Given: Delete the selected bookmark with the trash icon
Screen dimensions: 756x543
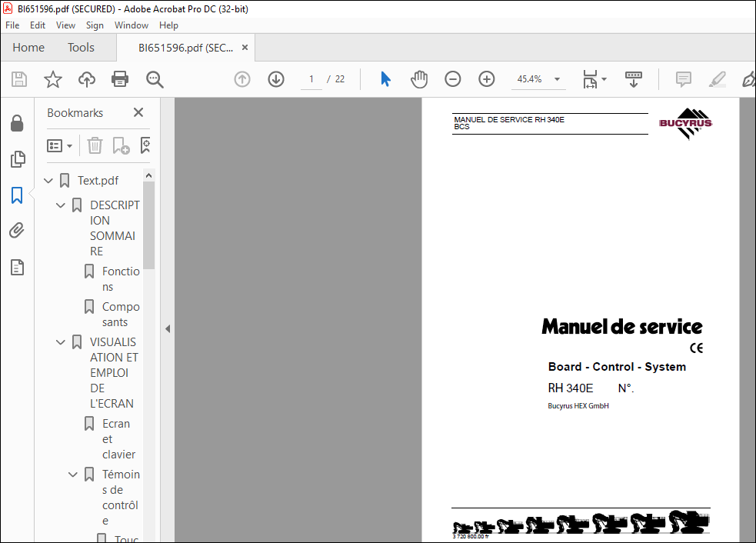Looking at the screenshot, I should [95, 145].
